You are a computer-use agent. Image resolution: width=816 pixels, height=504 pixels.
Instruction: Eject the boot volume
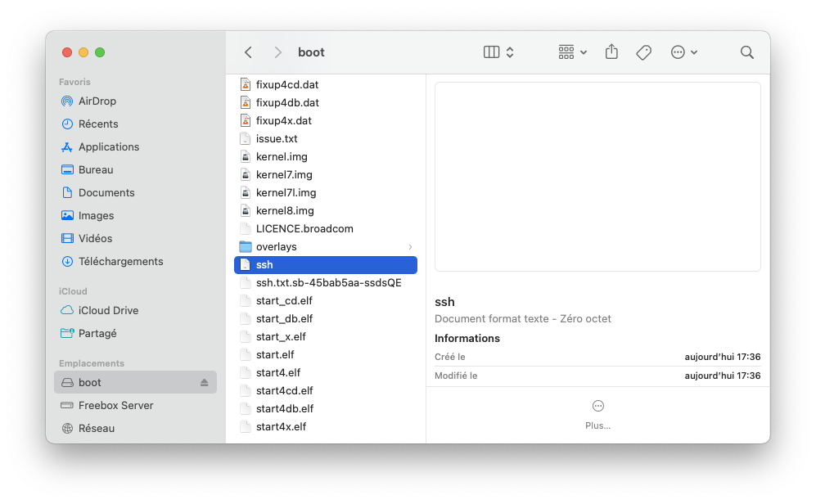(204, 382)
